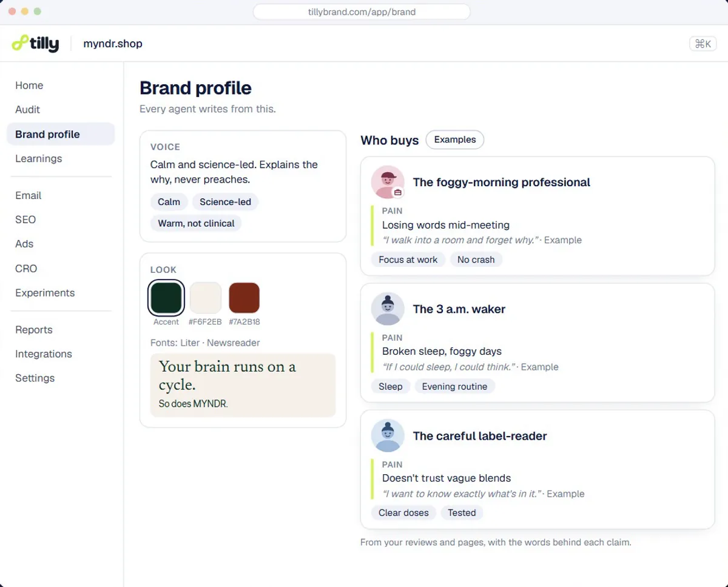The height and width of the screenshot is (587, 728).
Task: Click the 'If I could sleep' quote
Action: point(449,367)
